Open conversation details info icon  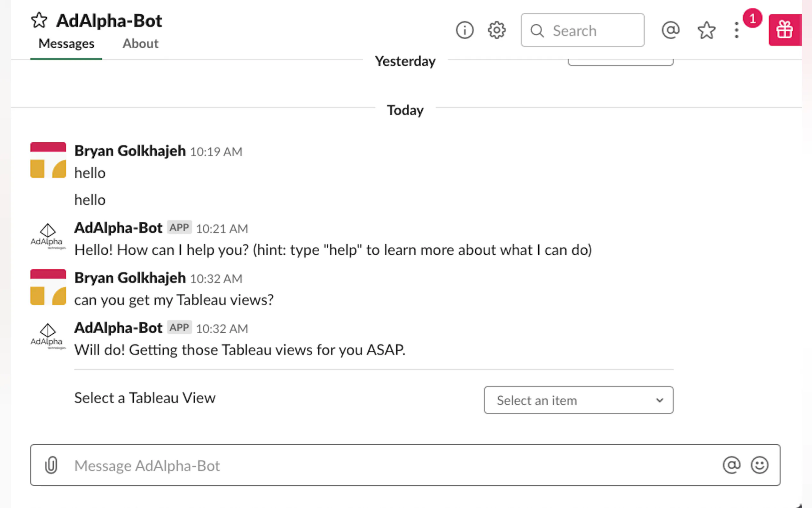465,30
